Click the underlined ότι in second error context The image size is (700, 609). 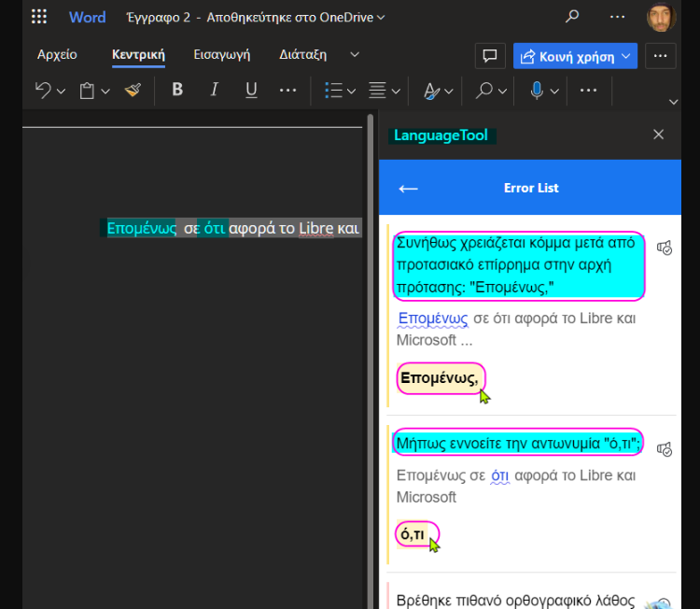(499, 475)
